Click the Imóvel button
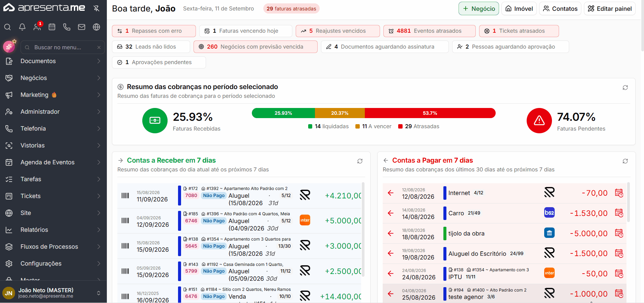Image resolution: width=644 pixels, height=303 pixels. click(x=519, y=8)
